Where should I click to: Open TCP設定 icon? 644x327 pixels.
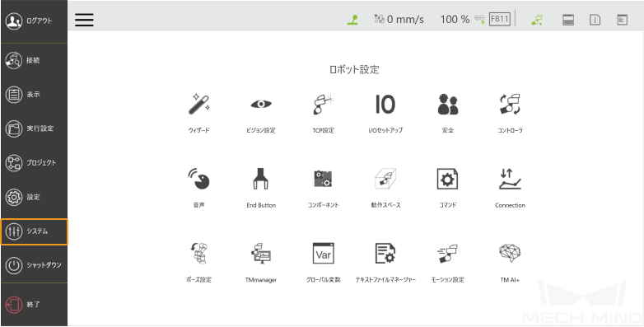tap(323, 105)
